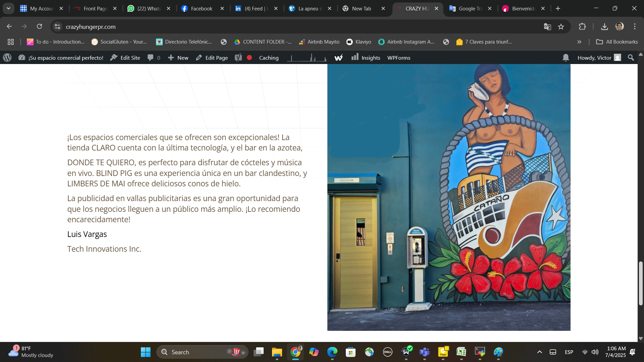The height and width of the screenshot is (362, 644).
Task: Open the Airbnb Mayito bookmark
Action: coord(319,42)
